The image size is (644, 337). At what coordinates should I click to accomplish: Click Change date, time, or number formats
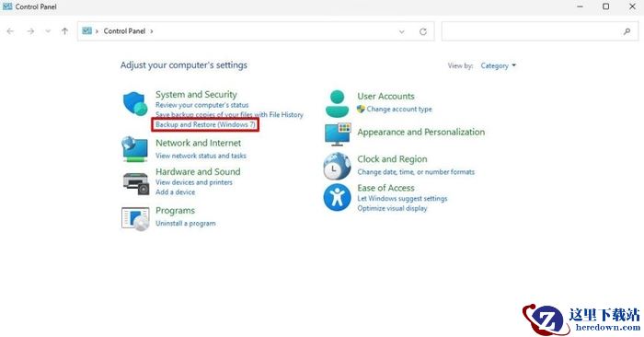click(x=416, y=172)
